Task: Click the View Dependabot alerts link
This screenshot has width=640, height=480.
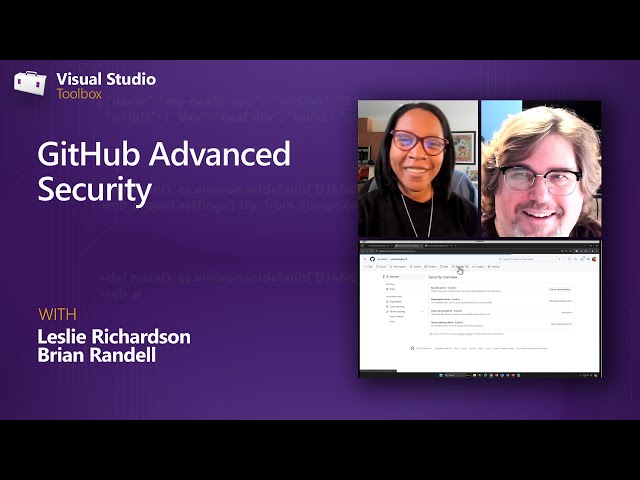Action: pos(560,301)
